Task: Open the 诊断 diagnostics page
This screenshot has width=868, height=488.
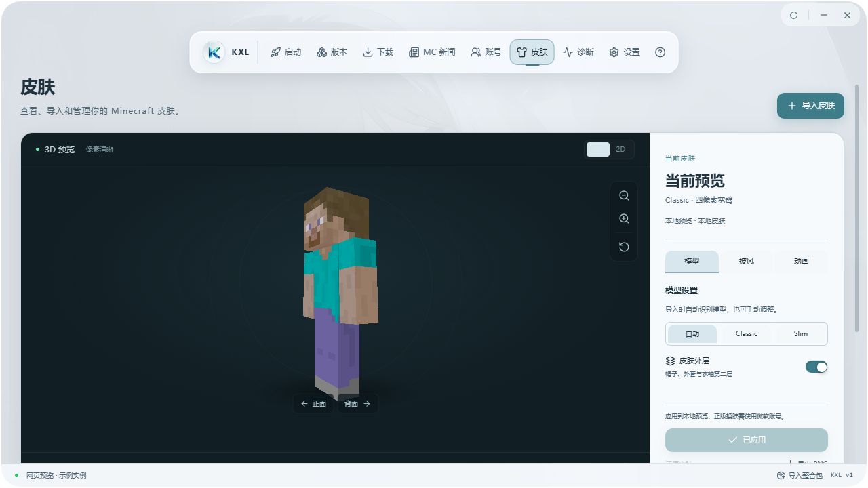Action: click(578, 52)
